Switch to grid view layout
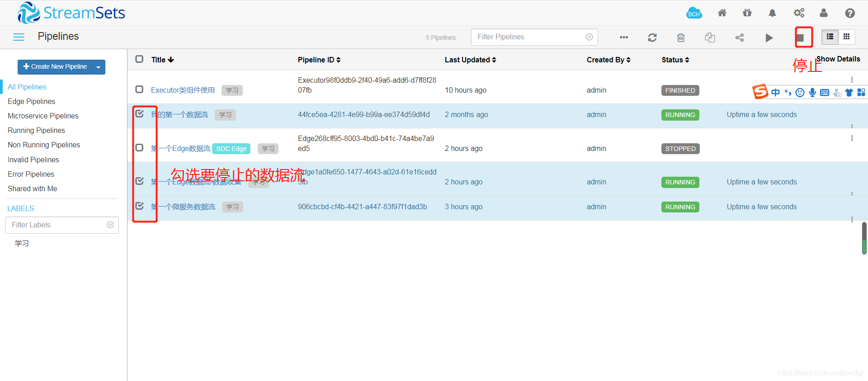This screenshot has height=381, width=868. point(847,37)
